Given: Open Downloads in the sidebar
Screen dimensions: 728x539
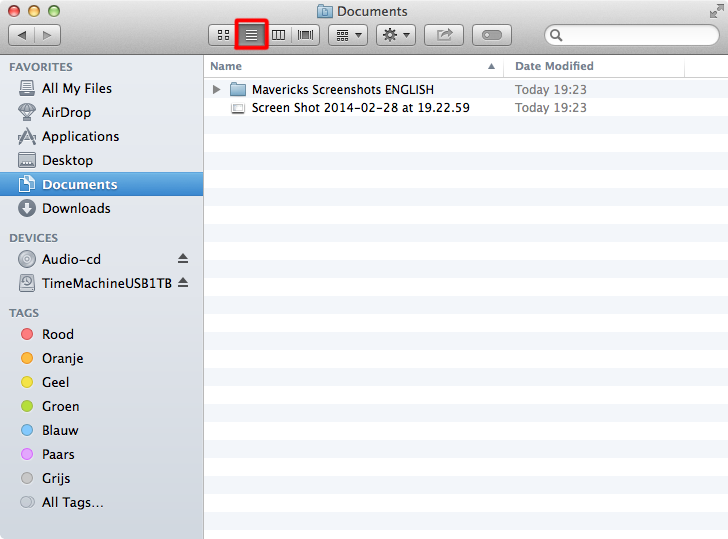Looking at the screenshot, I should tap(101, 208).
